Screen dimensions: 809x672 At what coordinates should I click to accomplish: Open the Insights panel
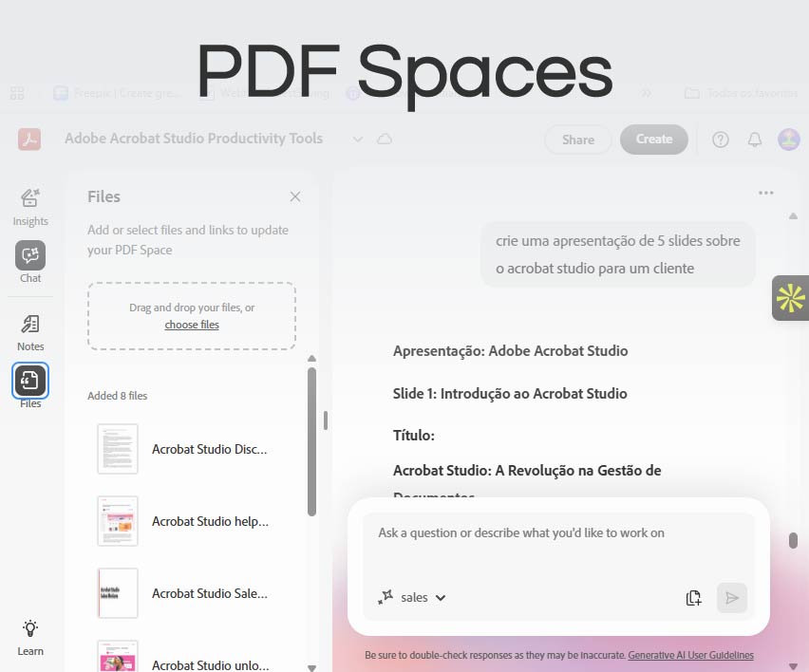(x=30, y=207)
